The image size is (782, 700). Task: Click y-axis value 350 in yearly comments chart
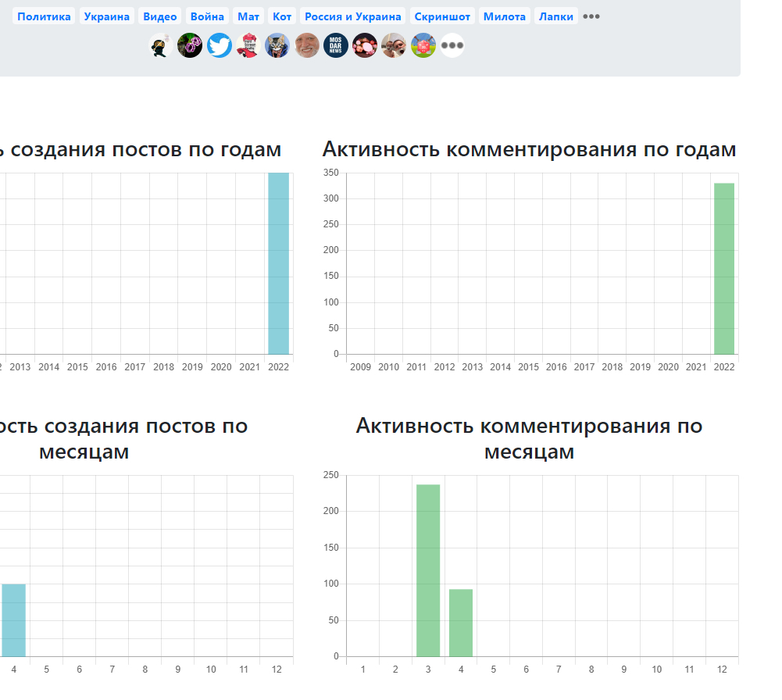click(x=330, y=173)
